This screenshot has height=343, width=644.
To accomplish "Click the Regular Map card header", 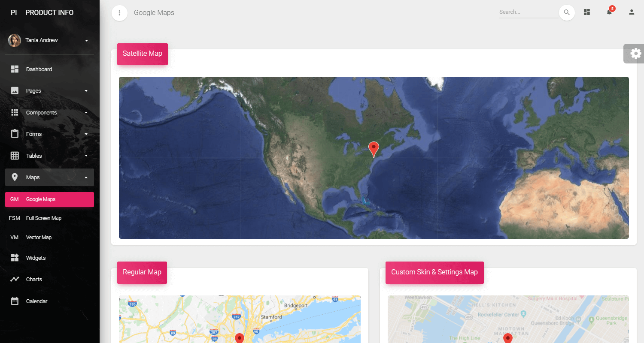I will (142, 273).
